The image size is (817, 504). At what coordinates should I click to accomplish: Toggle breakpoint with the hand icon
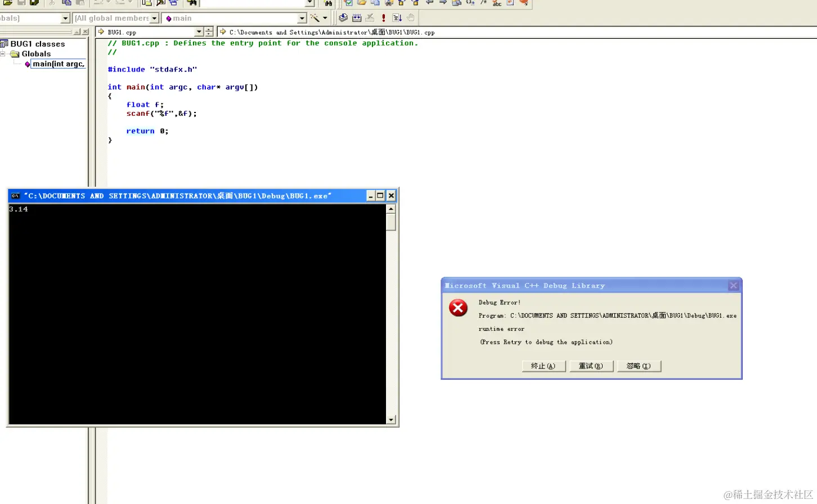[x=411, y=18]
